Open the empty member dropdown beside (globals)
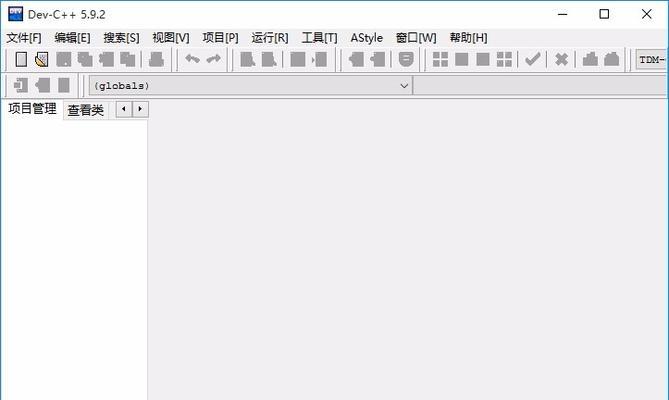 click(x=540, y=86)
